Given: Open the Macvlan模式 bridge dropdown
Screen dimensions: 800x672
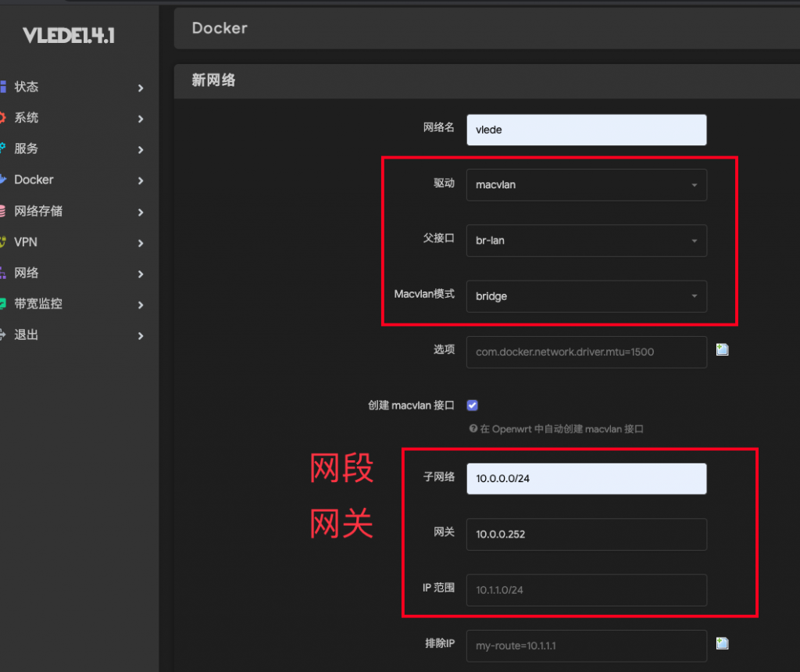Looking at the screenshot, I should click(x=587, y=296).
